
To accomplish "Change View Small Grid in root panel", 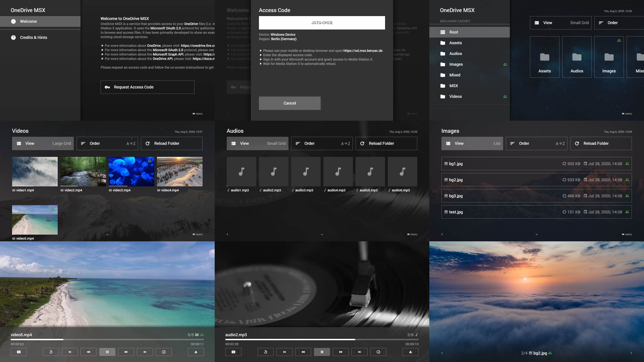I will (x=561, y=23).
